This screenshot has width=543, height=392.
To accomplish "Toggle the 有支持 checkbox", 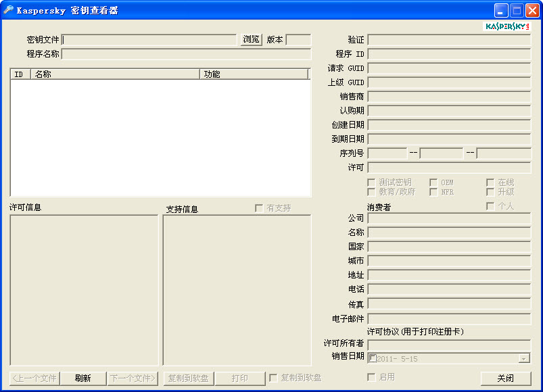I will [259, 208].
